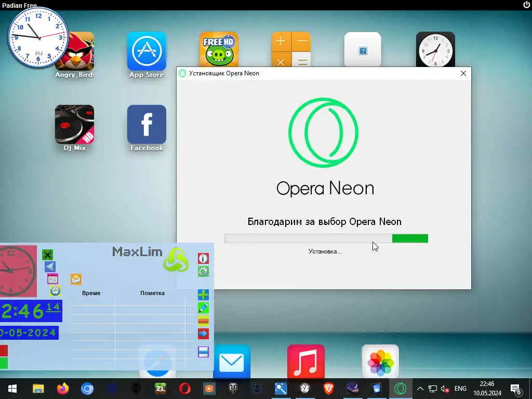Click the MaxLim green square

(x=4, y=363)
